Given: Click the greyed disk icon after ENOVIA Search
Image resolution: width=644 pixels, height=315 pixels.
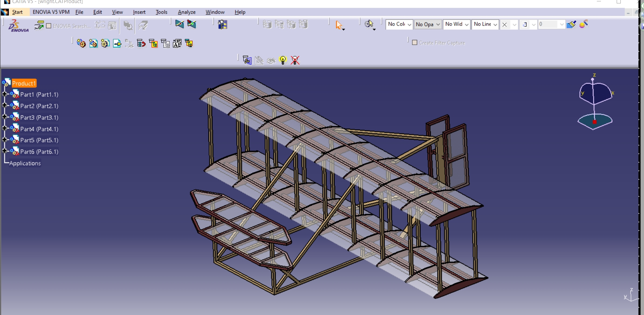Looking at the screenshot, I should tap(112, 25).
